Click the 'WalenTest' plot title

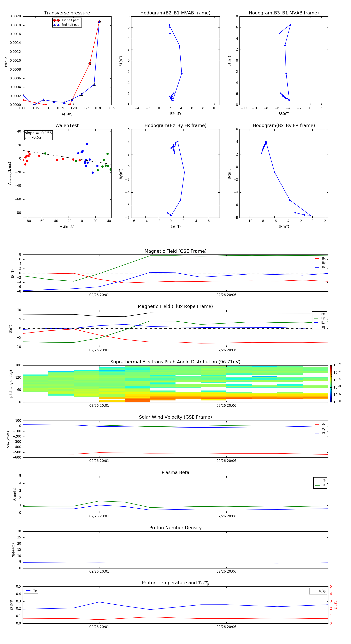point(67,125)
